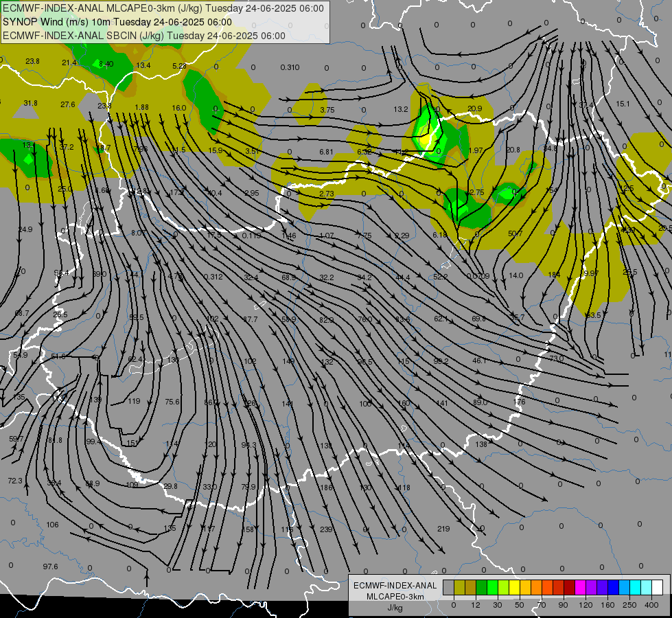Image resolution: width=672 pixels, height=618 pixels.
Task: Pick the pure blue legend swatch
Action: click(x=613, y=588)
